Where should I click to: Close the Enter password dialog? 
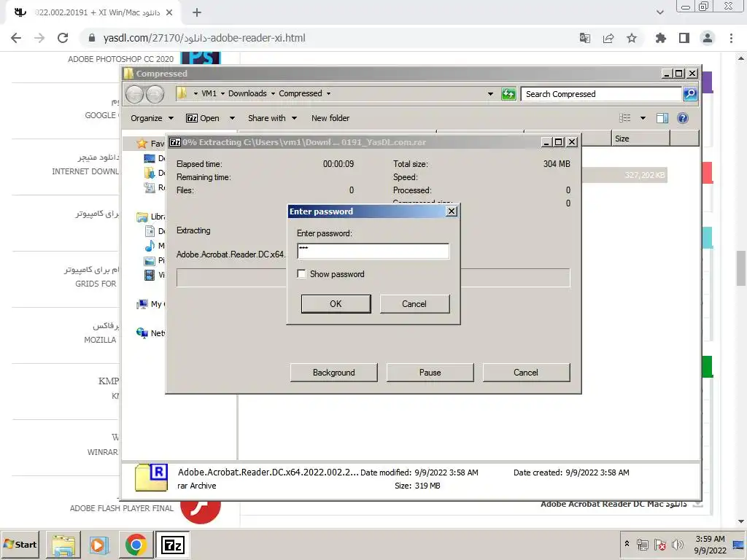[x=451, y=211]
